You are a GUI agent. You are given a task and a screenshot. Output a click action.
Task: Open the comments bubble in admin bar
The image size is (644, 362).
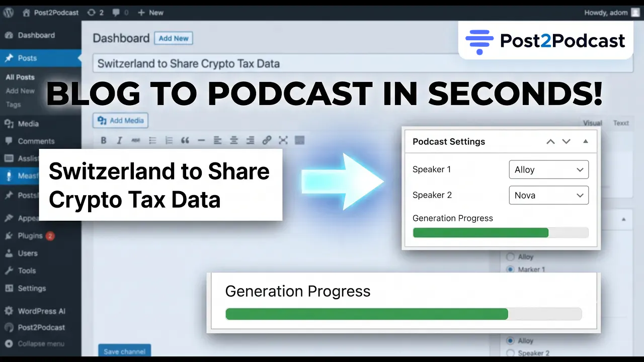[x=120, y=13]
